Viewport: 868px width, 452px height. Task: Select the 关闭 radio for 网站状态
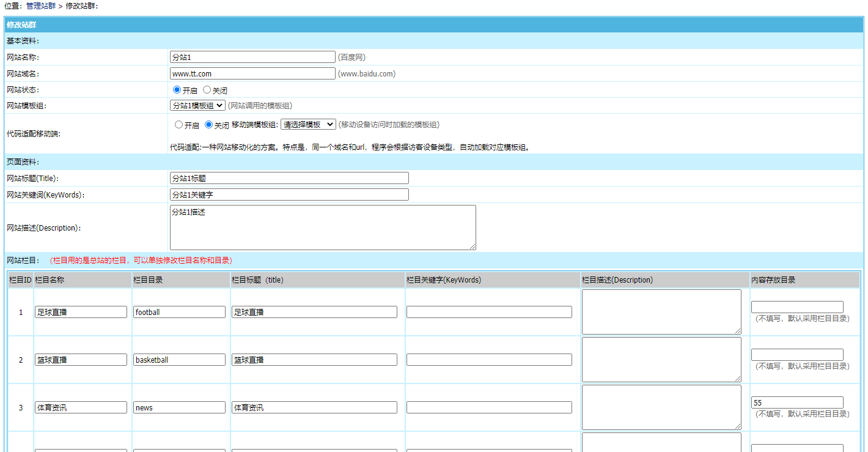(x=205, y=89)
